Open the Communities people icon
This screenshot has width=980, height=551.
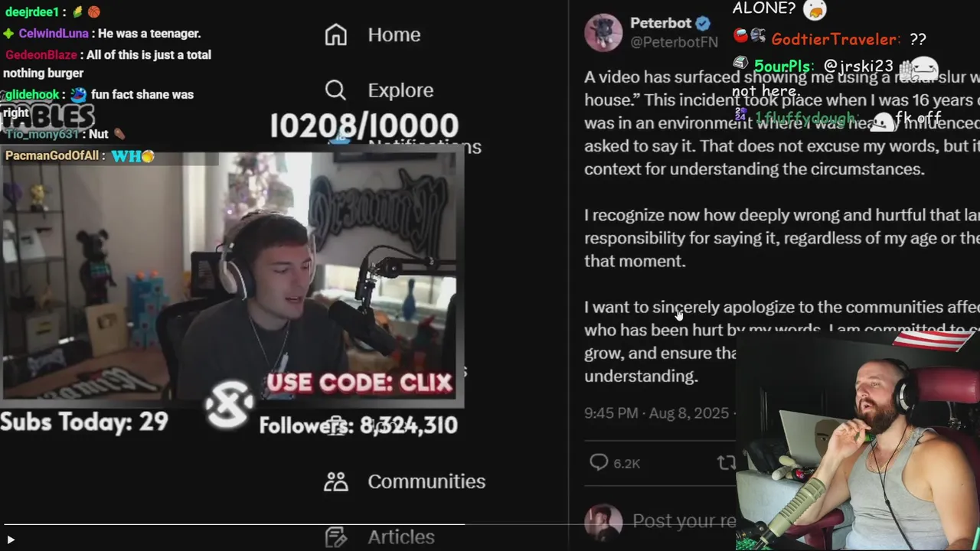336,481
